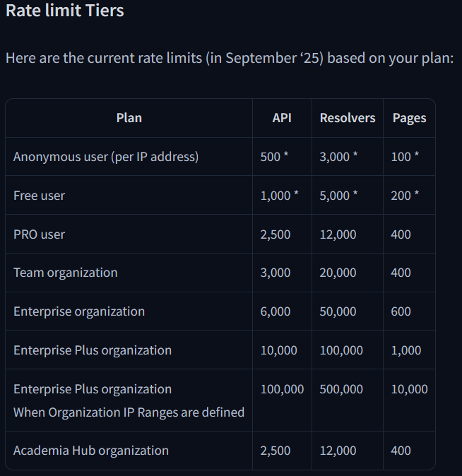Select the Enterprise organization API value "6,000"
Viewport: 462px width, 476px height.
coord(276,311)
